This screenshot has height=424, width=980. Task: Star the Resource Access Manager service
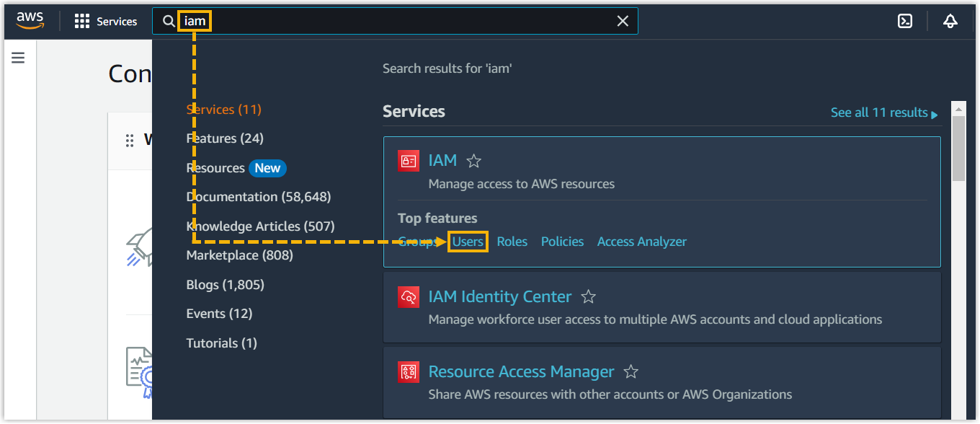[x=631, y=372]
